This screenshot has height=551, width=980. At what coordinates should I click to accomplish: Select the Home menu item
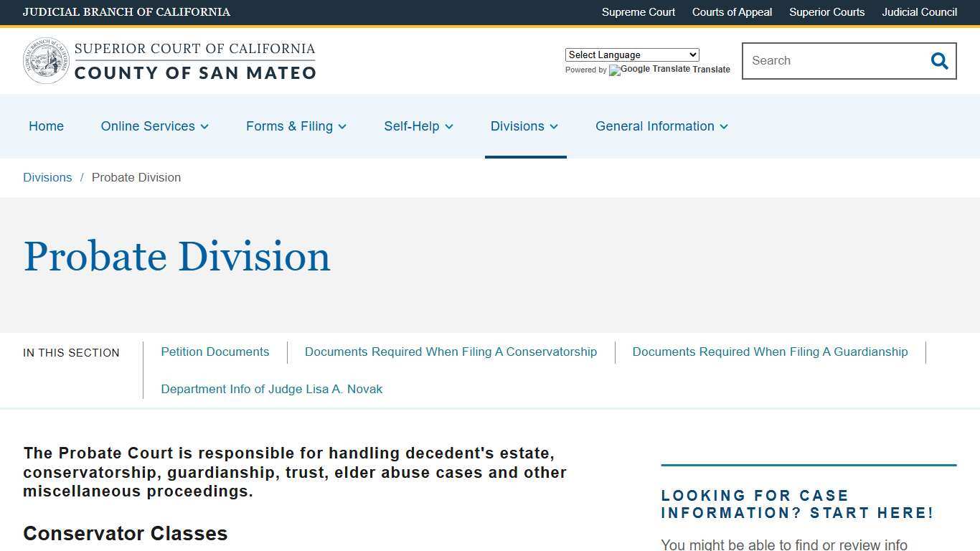point(46,126)
